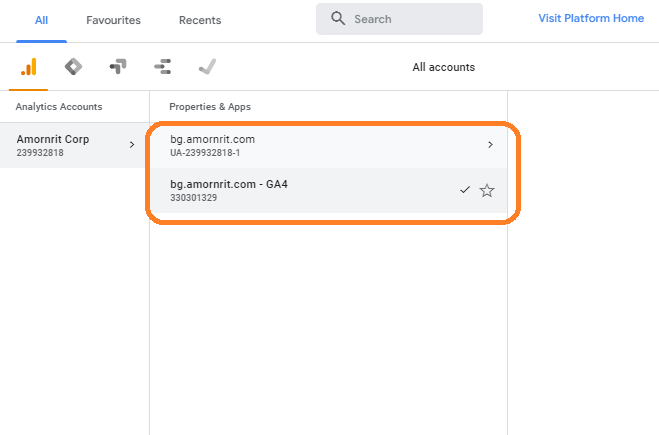Select the Surveys checkmark product icon
This screenshot has width=659, height=435.
[x=207, y=67]
